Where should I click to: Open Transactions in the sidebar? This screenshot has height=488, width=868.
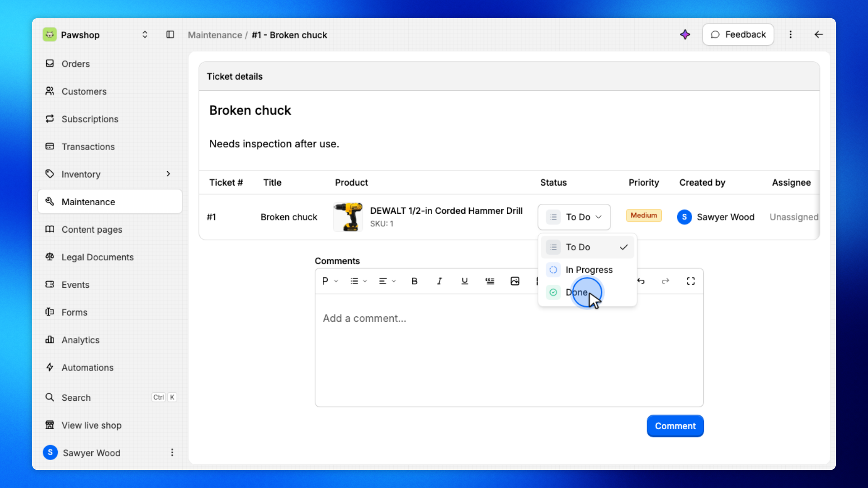pos(110,146)
